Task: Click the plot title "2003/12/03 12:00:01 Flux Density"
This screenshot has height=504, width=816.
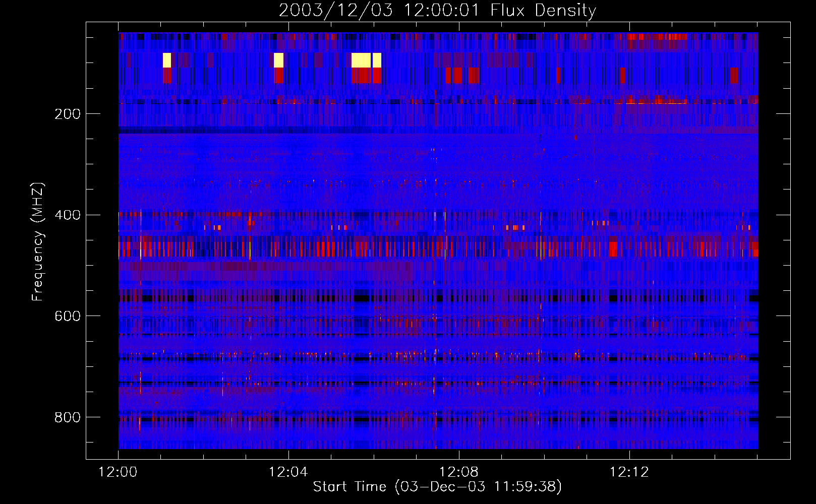Action: 437,10
